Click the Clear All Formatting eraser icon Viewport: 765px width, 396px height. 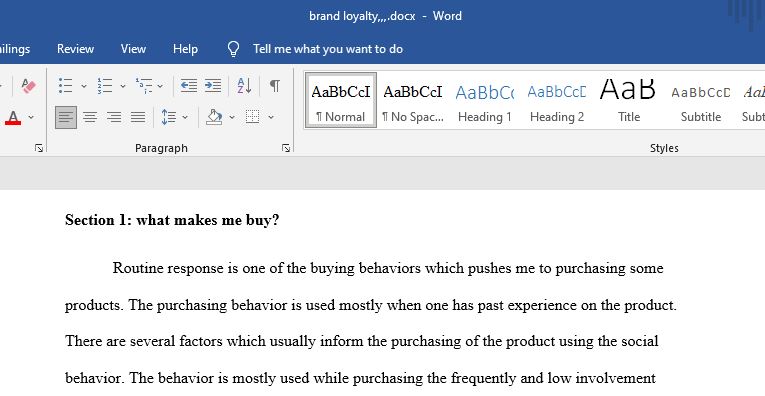coord(28,86)
